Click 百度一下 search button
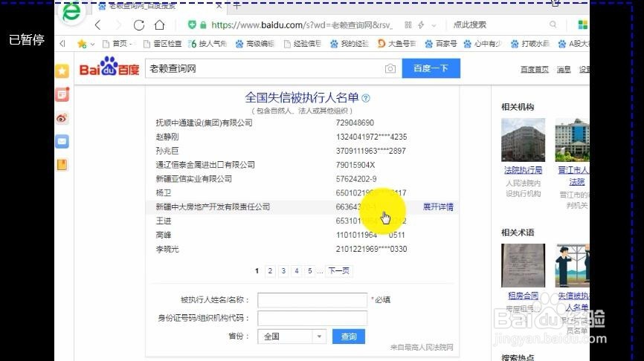 pyautogui.click(x=431, y=68)
